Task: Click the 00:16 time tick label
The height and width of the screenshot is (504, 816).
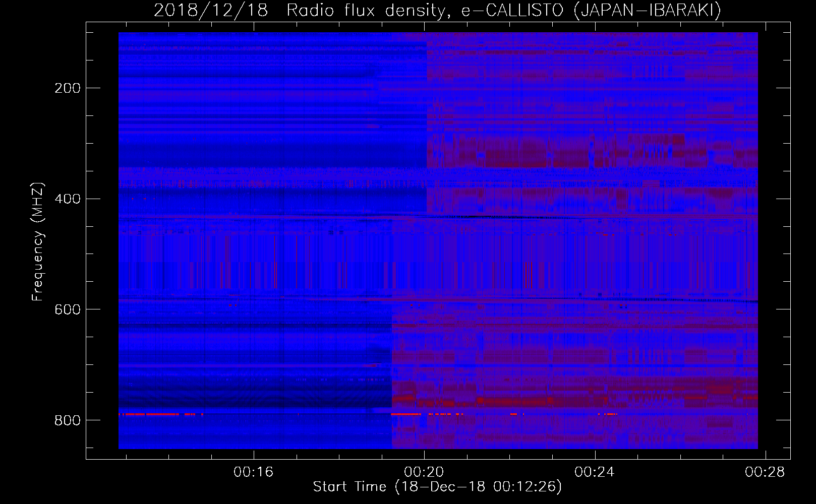Action: point(254,472)
